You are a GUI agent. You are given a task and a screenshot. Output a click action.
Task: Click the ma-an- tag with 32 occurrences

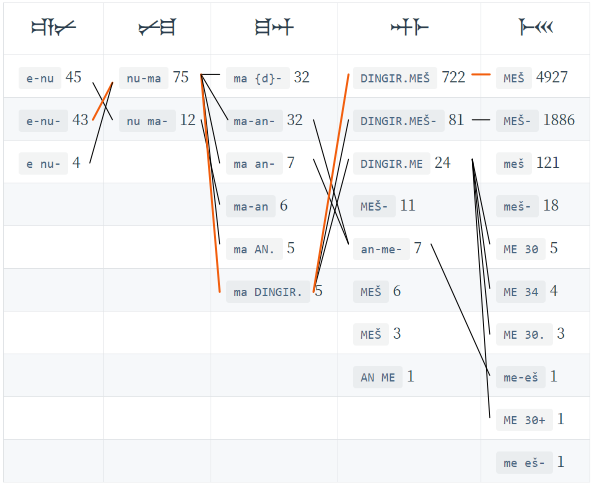254,121
